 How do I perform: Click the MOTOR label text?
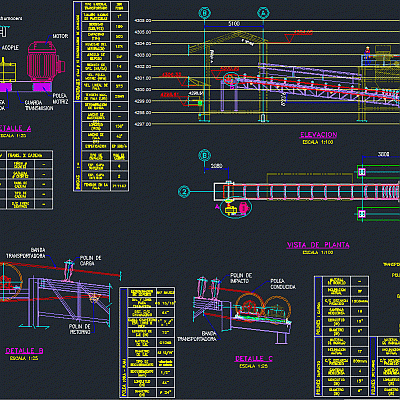tap(60, 36)
